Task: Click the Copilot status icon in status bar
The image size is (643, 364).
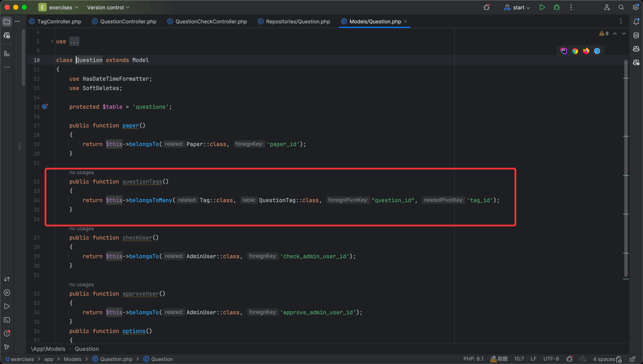Action: click(583, 359)
